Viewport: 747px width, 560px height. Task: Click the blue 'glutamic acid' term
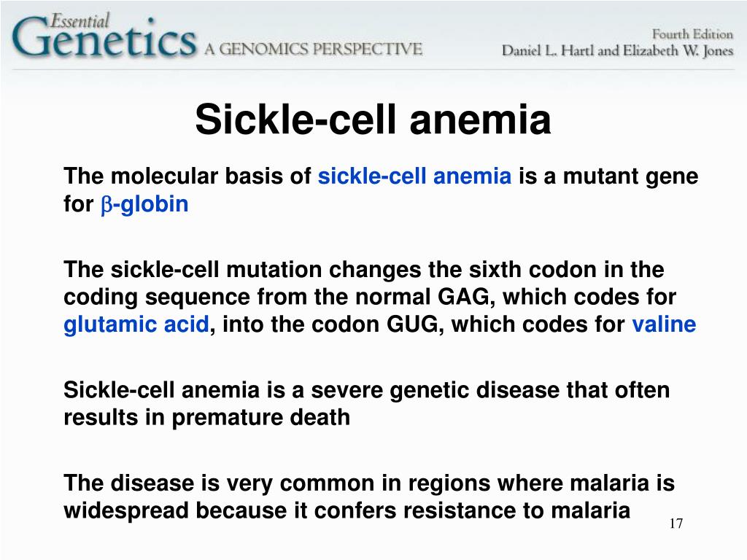(x=136, y=324)
